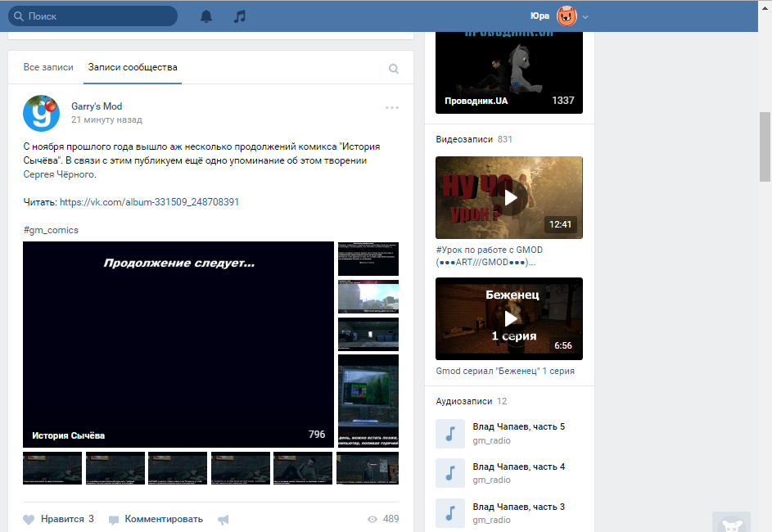Play audio 'Влад Чапаев, часть 3'
The height and width of the screenshot is (532, 772).
tap(450, 513)
